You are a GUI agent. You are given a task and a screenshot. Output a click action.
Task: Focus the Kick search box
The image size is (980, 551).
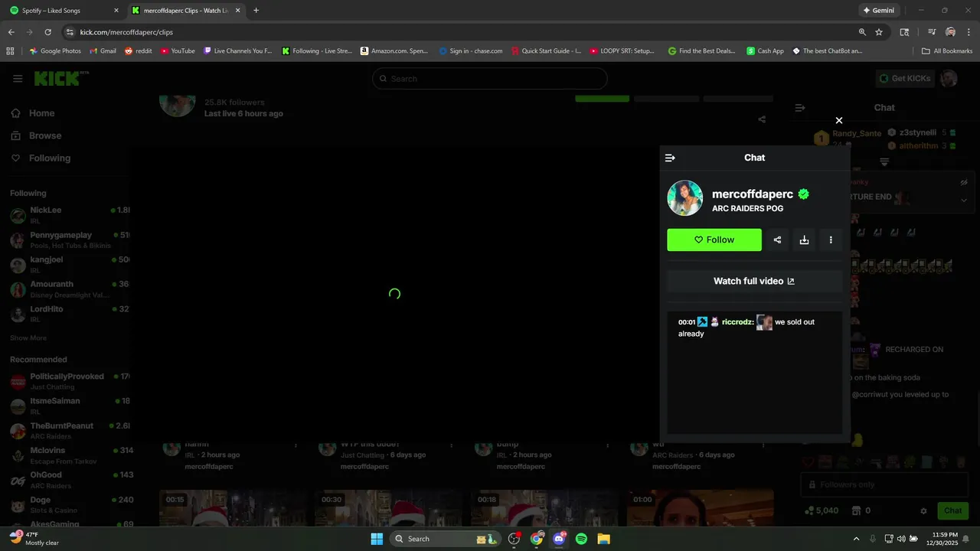point(490,78)
